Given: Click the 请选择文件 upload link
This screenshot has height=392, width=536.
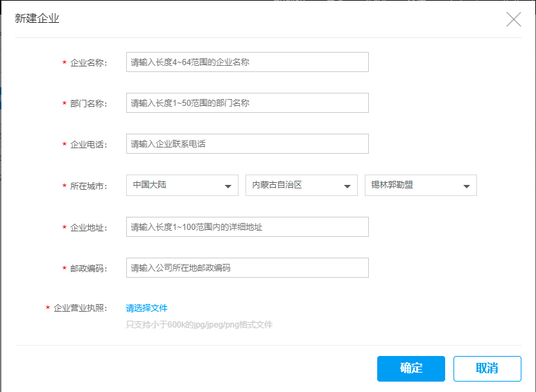Looking at the screenshot, I should pos(147,308).
